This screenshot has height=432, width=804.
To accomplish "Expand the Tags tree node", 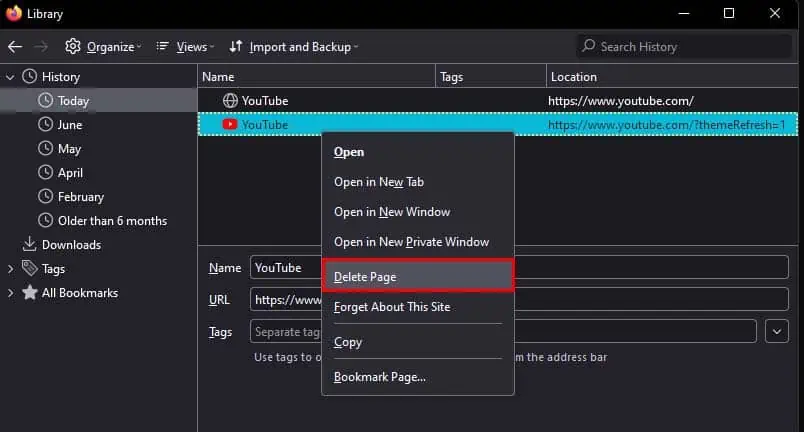I will pos(10,269).
